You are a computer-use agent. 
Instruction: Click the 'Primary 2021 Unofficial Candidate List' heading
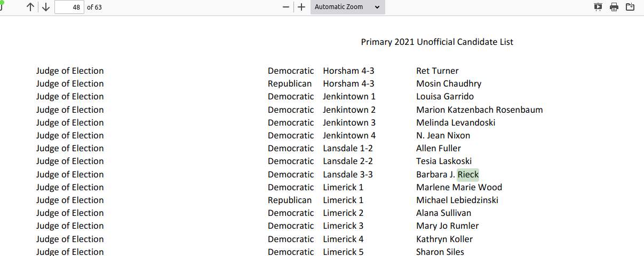click(x=437, y=42)
